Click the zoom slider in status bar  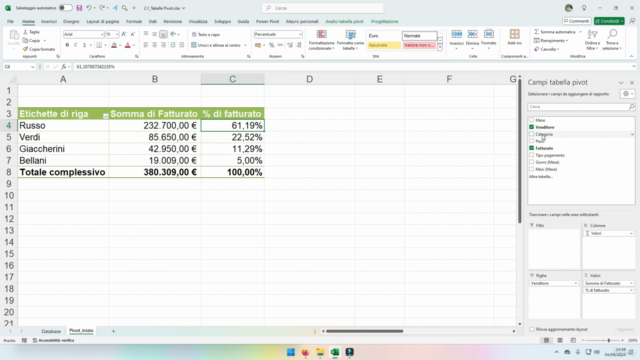click(603, 340)
